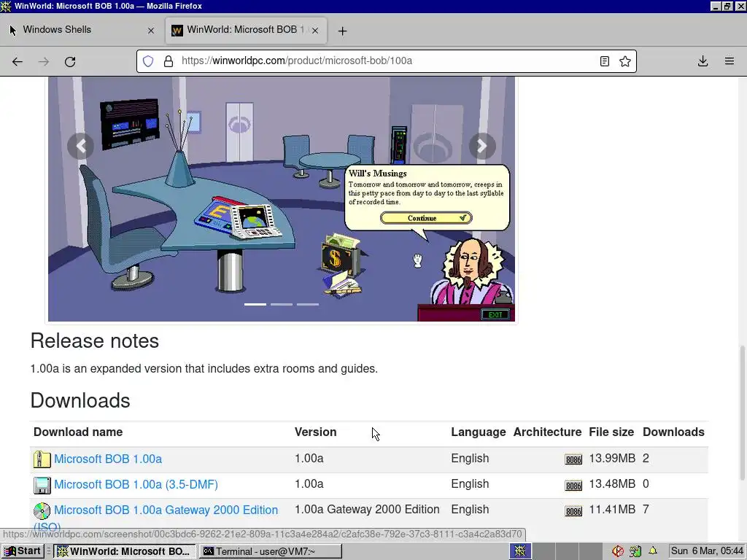Click the floppy disk icon for 3.5-DMF row
This screenshot has height=560, width=747.
click(x=42, y=485)
